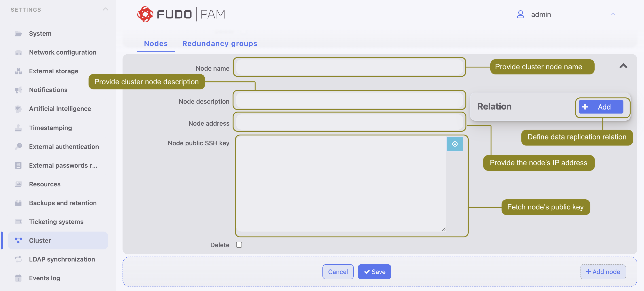The height and width of the screenshot is (291, 644).
Task: Click the Notifications speaker icon
Action: coord(18,90)
